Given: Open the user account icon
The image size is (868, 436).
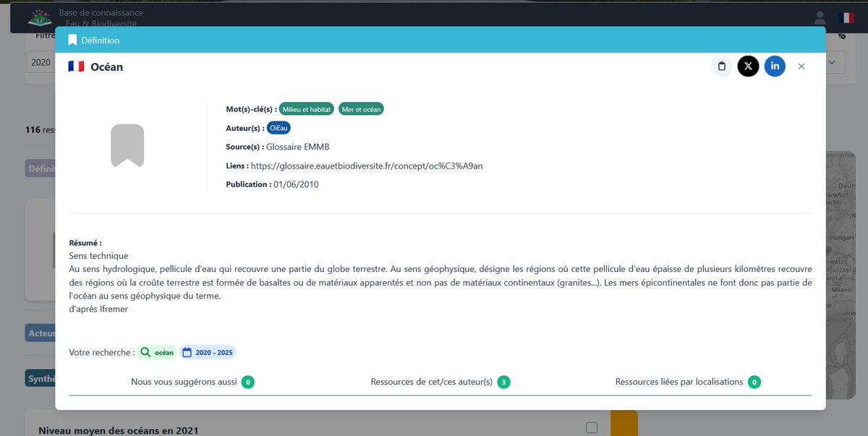Looking at the screenshot, I should [820, 17].
